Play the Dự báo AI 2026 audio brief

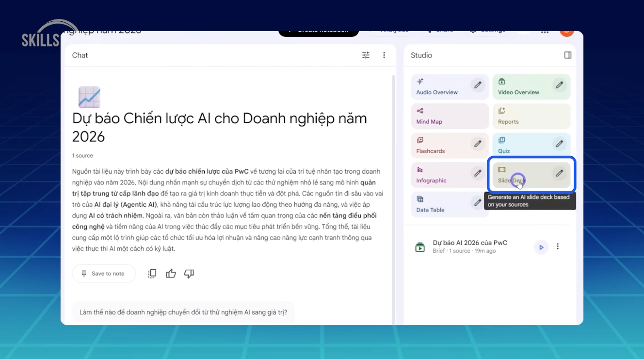[541, 246]
